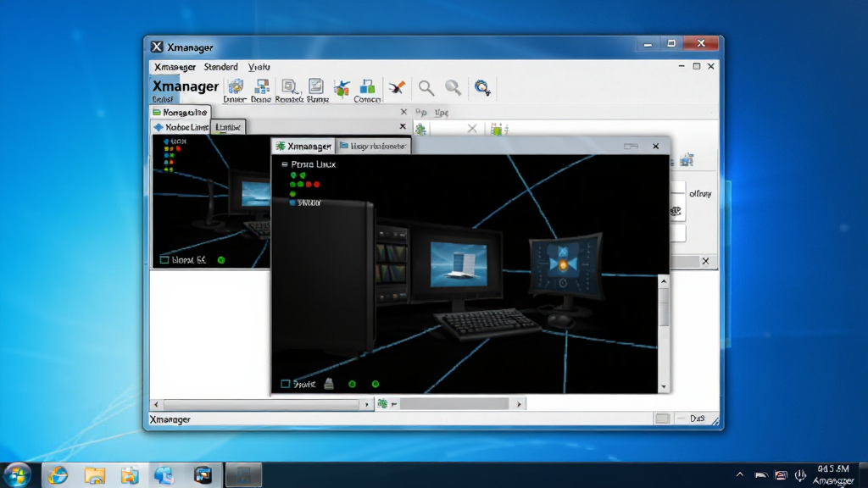Click the small box indicator in status bar
Viewport: 868px width, 488px height.
click(x=663, y=419)
